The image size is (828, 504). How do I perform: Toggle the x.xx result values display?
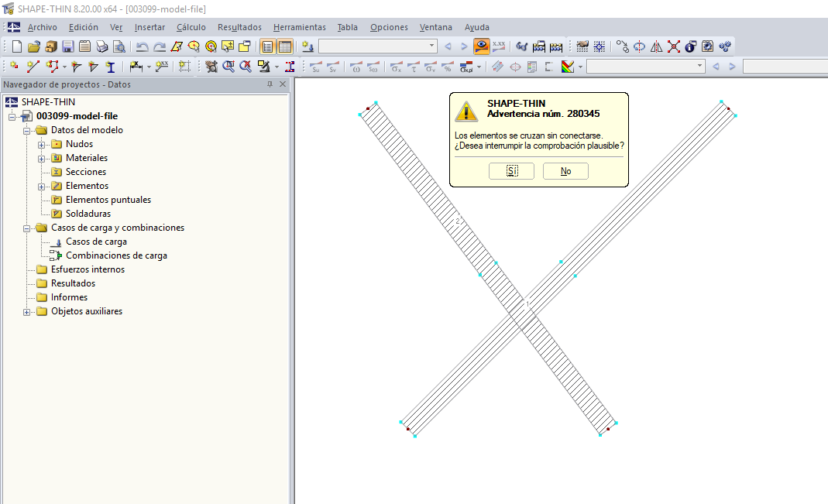point(499,46)
